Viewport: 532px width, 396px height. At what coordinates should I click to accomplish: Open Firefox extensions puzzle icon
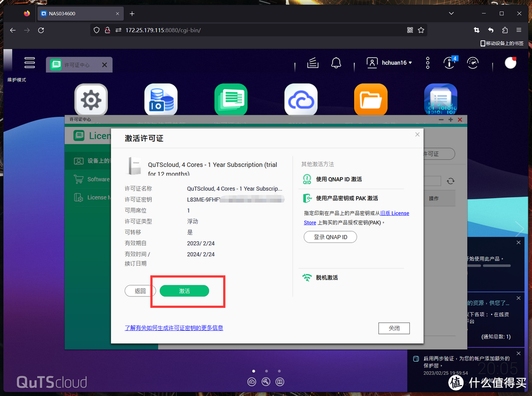tap(505, 30)
